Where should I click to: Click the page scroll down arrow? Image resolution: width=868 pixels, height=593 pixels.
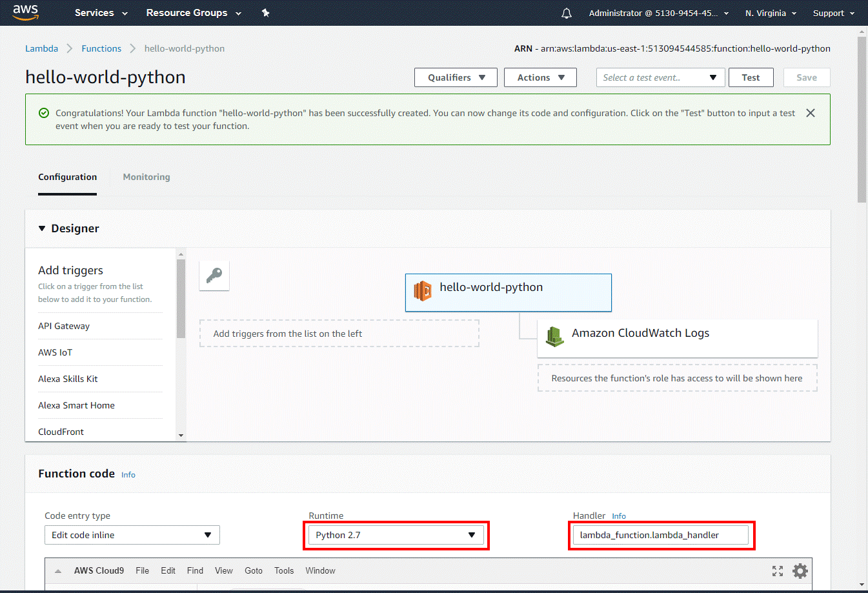(862, 585)
